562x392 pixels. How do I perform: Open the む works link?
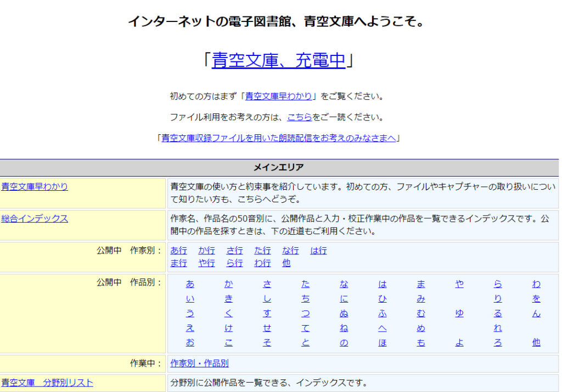(421, 314)
